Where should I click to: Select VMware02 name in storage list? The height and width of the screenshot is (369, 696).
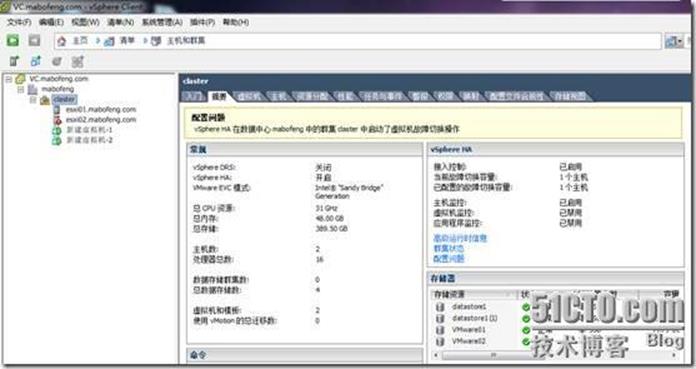click(469, 341)
